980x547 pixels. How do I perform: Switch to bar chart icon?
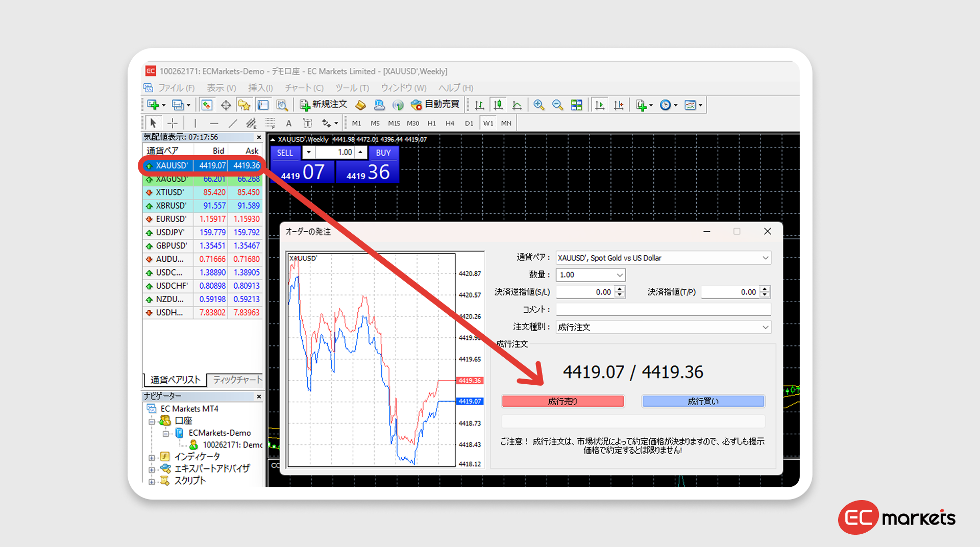(x=479, y=105)
